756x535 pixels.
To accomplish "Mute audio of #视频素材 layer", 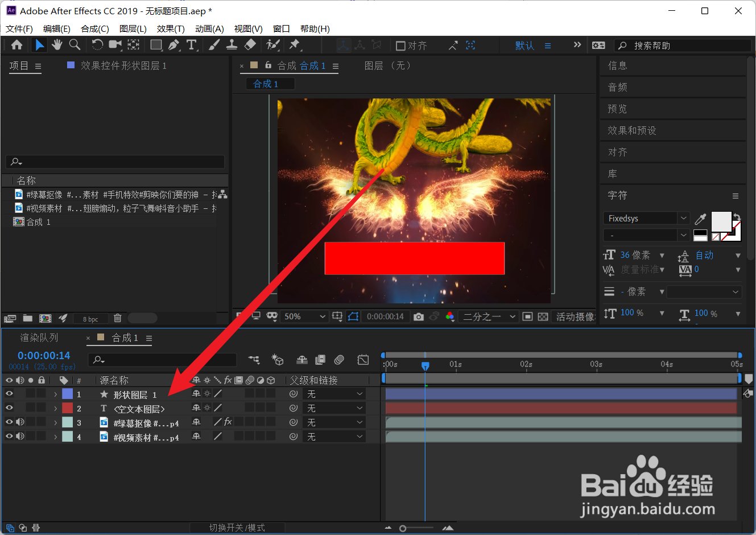I will click(20, 436).
